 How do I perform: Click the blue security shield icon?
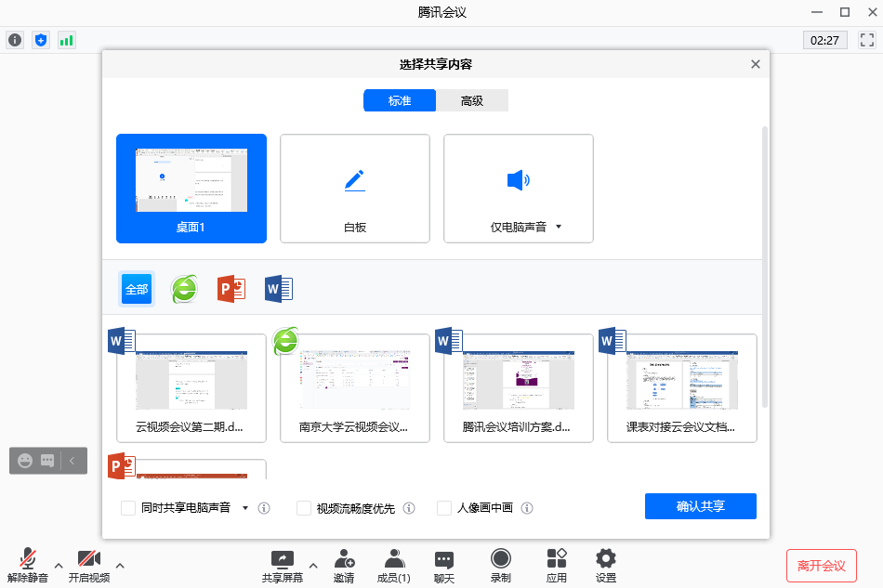(41, 40)
